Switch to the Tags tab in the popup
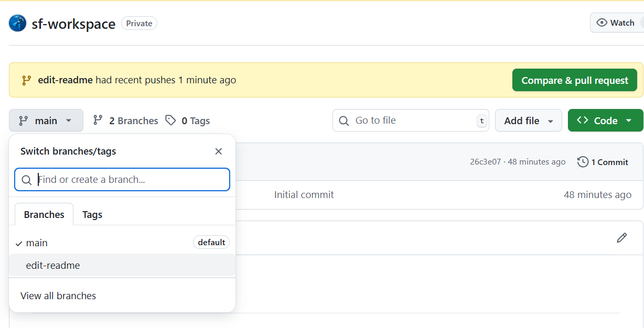This screenshot has width=644, height=328. pyautogui.click(x=92, y=214)
